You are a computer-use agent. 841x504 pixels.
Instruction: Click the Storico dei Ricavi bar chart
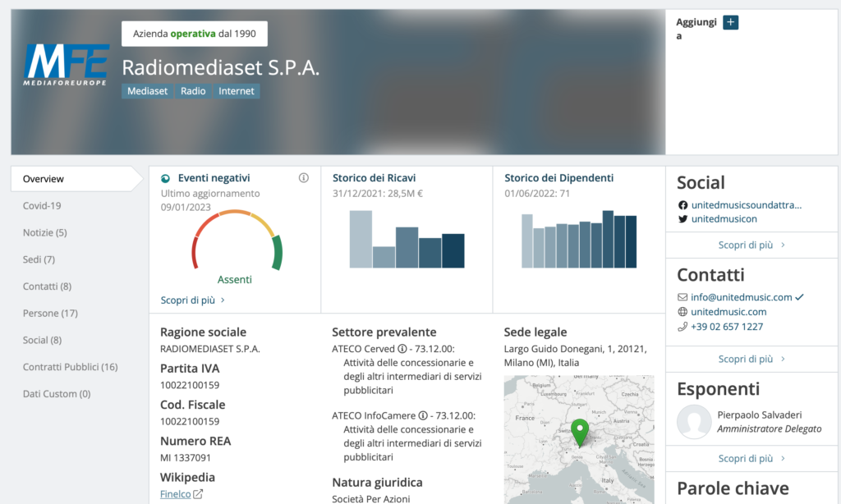pos(407,239)
